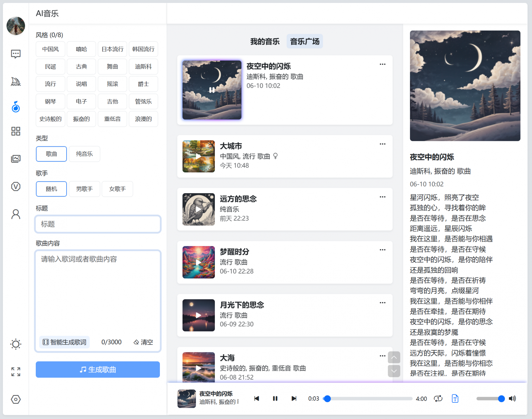Click the fullscreen expand arrows icon

point(16,372)
